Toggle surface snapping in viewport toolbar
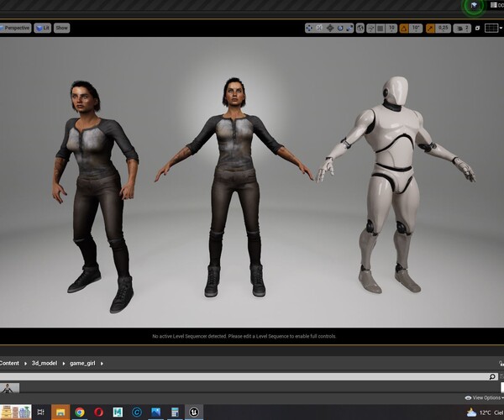Image resolution: width=504 pixels, height=420 pixels. 371,29
